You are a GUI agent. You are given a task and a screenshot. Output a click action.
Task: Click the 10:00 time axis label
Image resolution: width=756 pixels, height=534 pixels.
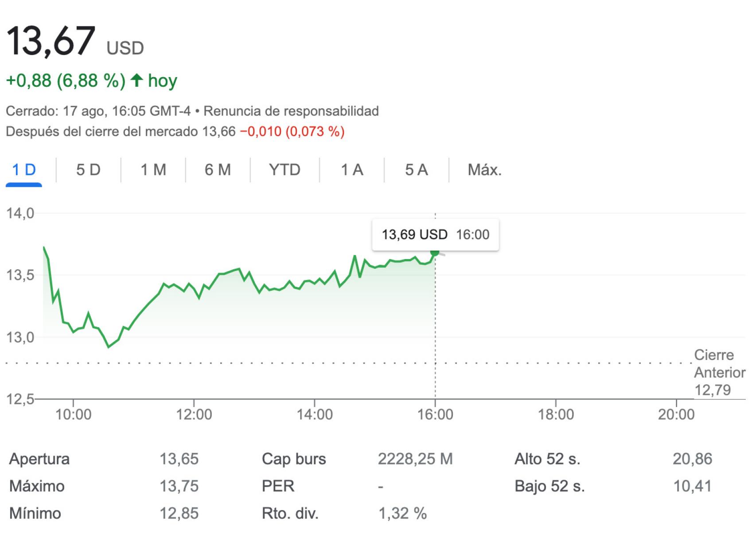pyautogui.click(x=73, y=414)
